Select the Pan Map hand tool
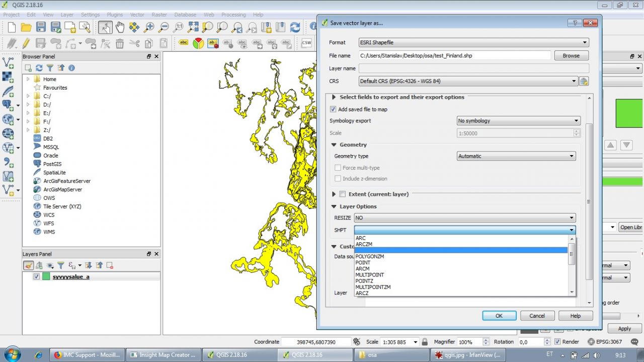 [x=120, y=27]
